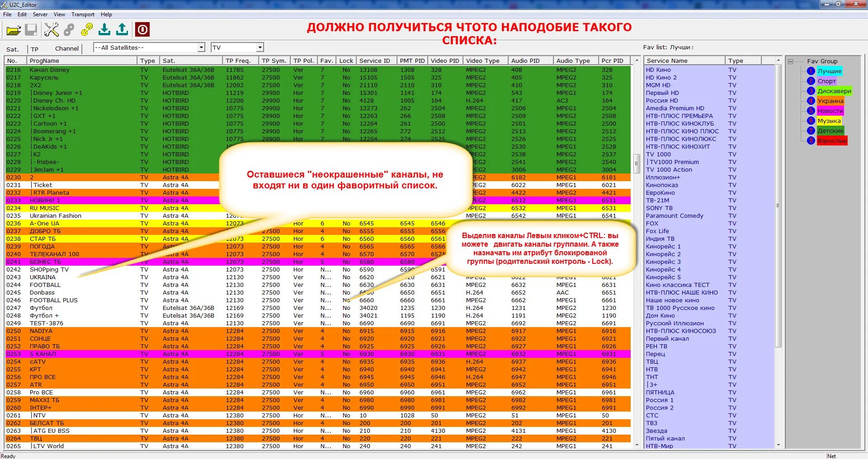Select channel row SHOPping TV

click(318, 270)
